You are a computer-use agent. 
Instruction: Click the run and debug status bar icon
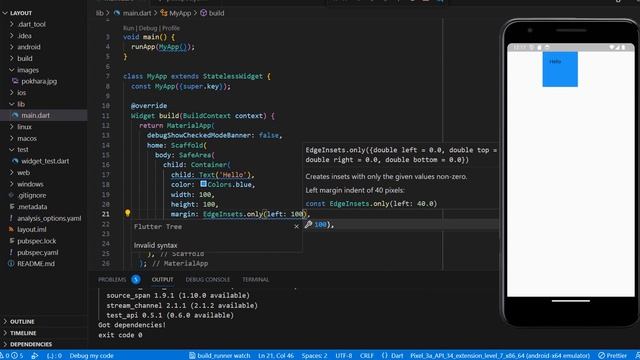(x=35, y=356)
